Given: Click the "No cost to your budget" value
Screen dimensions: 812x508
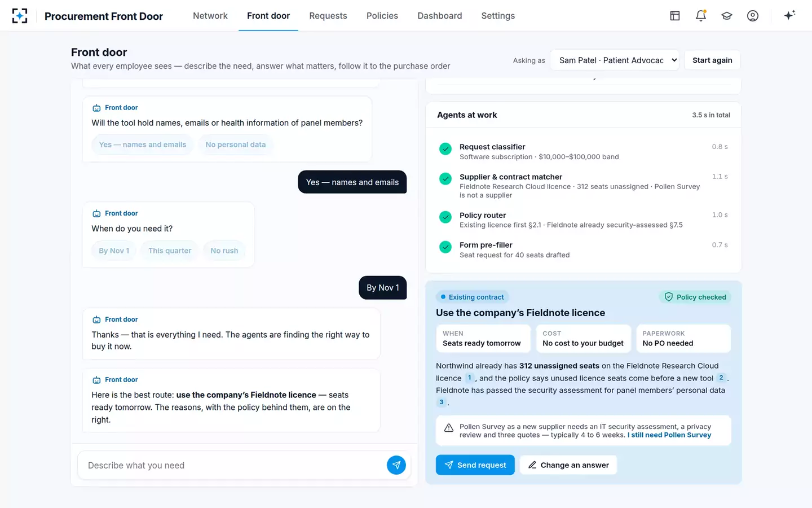Looking at the screenshot, I should pyautogui.click(x=583, y=343).
